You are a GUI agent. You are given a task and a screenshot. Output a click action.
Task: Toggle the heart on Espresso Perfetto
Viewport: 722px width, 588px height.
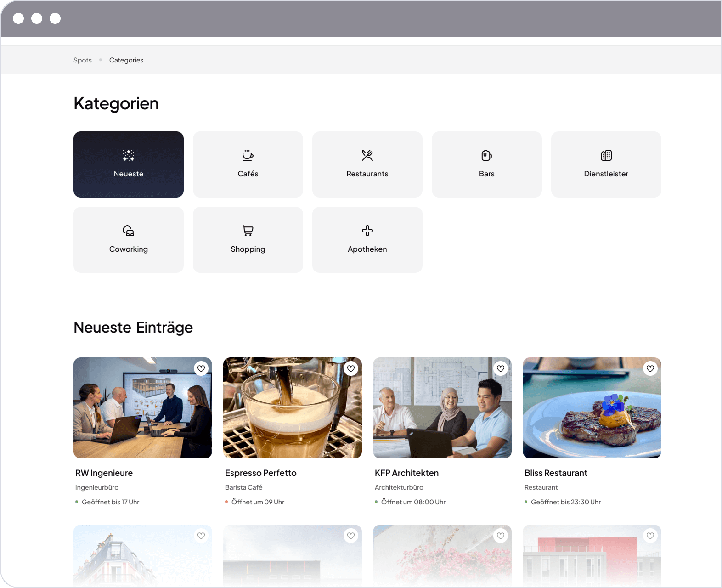[351, 368]
